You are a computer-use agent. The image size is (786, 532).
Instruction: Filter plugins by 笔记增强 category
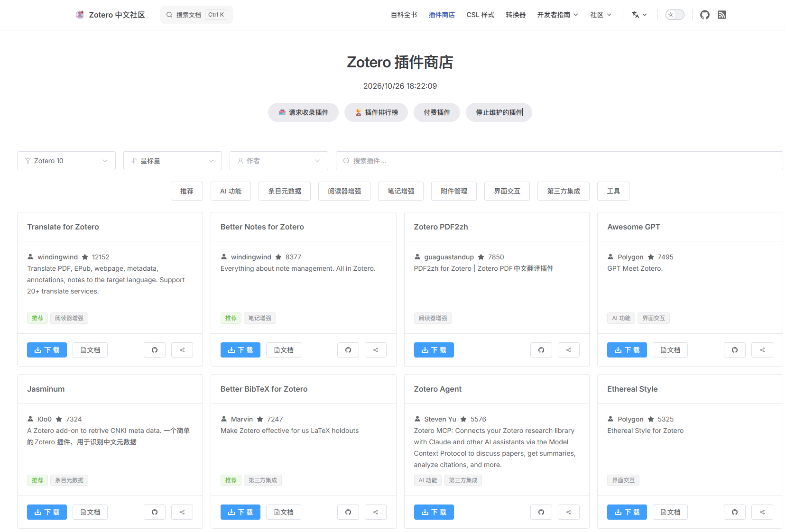click(x=401, y=191)
